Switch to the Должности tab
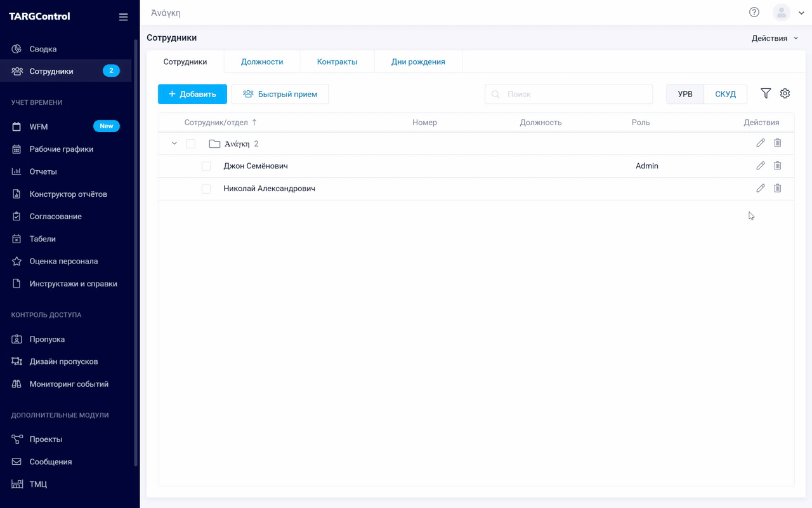 pyautogui.click(x=262, y=62)
